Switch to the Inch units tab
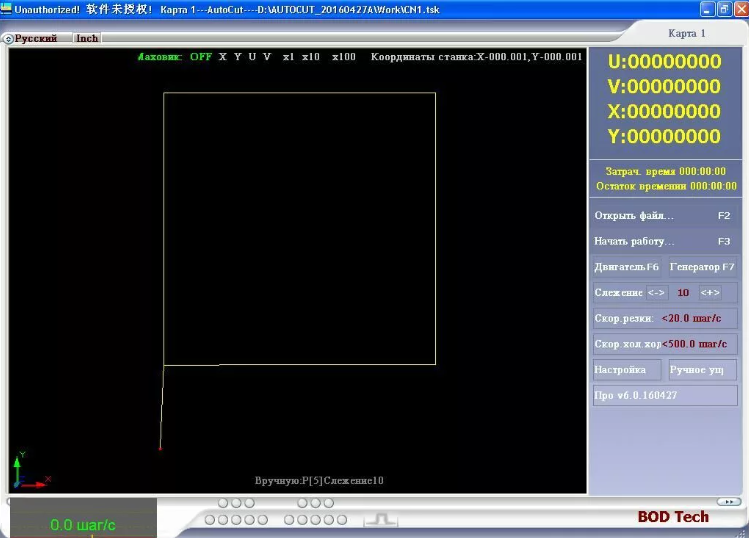The width and height of the screenshot is (749, 538). [87, 39]
